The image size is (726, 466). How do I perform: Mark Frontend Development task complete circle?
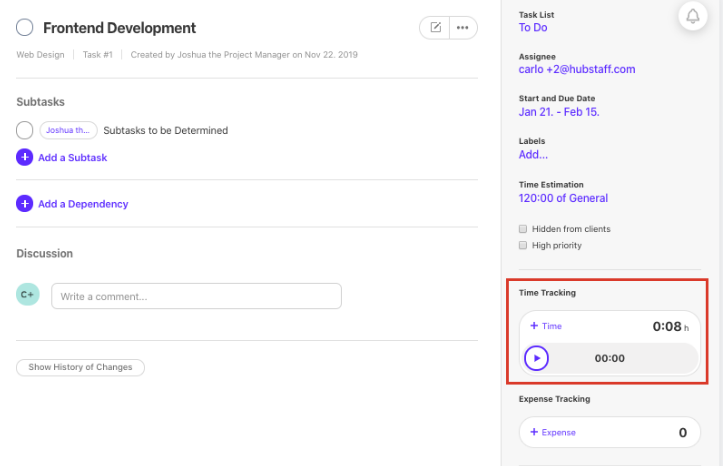(x=25, y=28)
